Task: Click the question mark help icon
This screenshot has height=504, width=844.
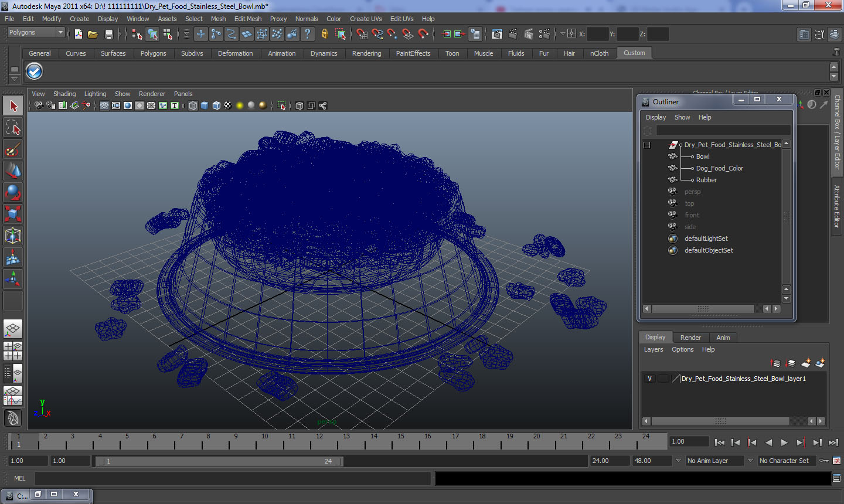Action: 307,34
